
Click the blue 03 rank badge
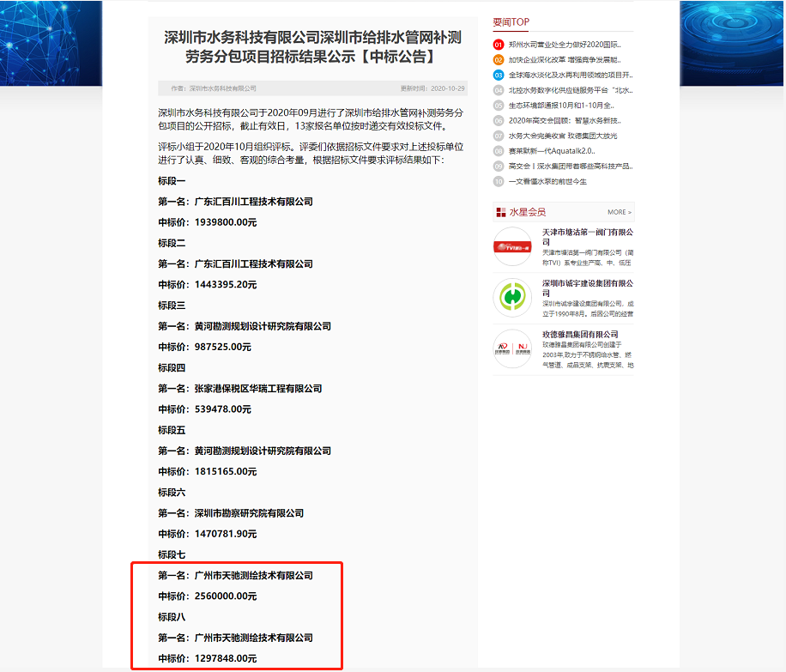[499, 76]
